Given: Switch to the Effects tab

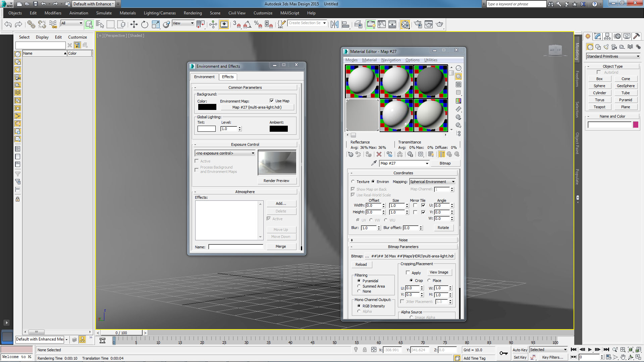Looking at the screenshot, I should tap(228, 77).
